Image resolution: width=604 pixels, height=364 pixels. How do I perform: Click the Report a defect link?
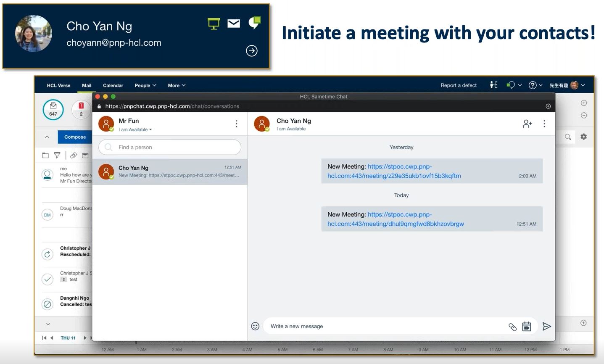tap(459, 85)
